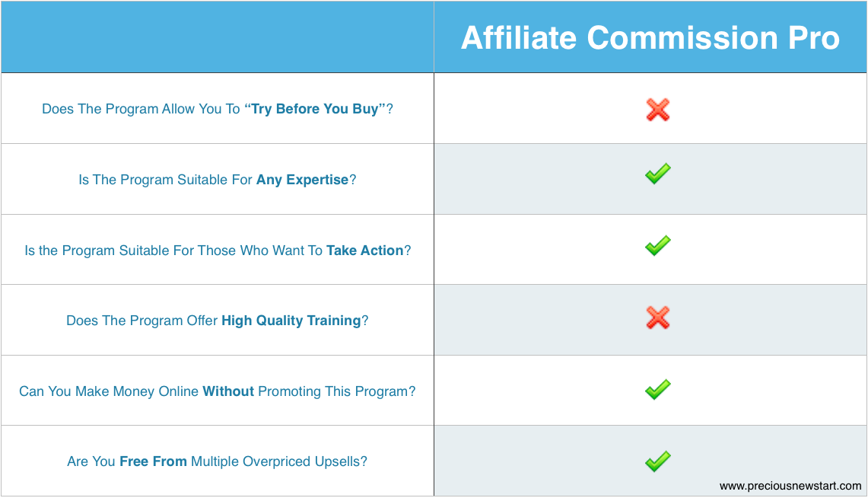
Task: Click the "Try Before You Buy" question text
Action: pos(218,109)
